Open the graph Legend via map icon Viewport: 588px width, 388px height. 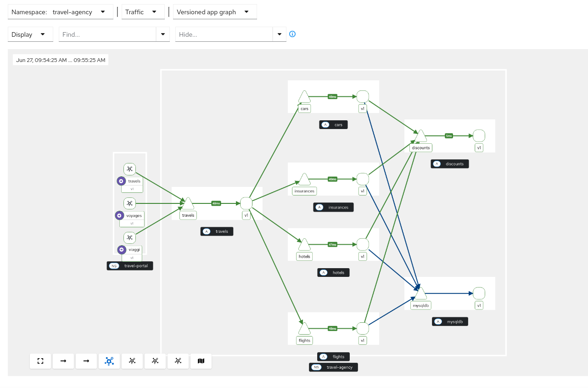[x=201, y=361]
